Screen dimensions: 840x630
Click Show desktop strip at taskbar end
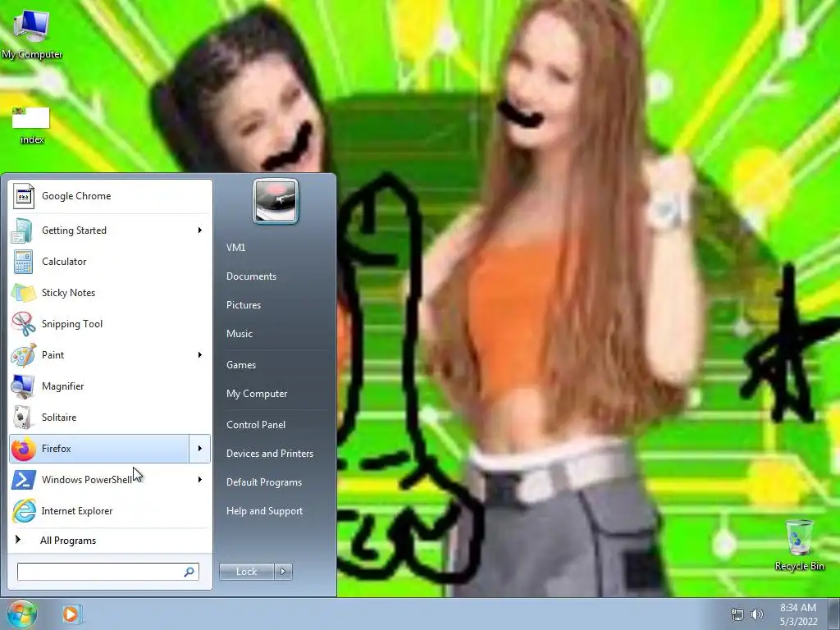tap(834, 614)
